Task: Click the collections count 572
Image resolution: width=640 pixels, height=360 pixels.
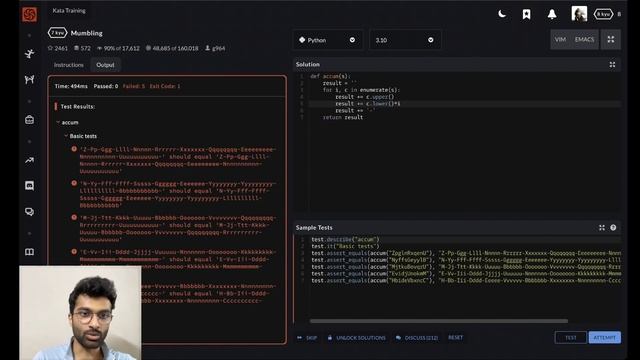Action: [x=82, y=48]
